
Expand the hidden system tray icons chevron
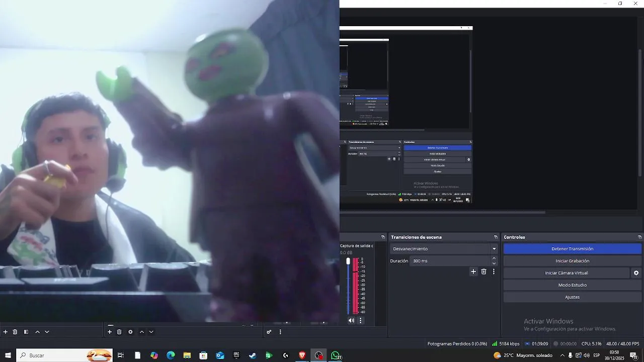tap(562, 355)
